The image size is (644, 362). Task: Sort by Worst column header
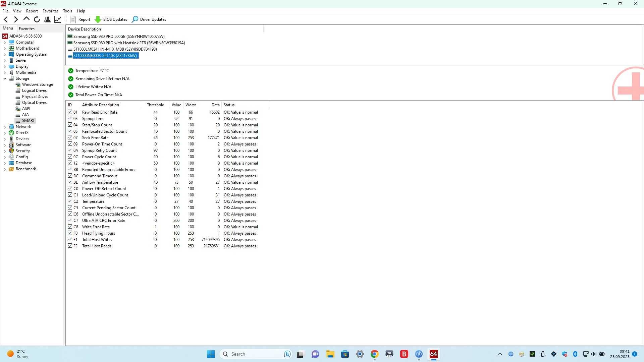[191, 105]
